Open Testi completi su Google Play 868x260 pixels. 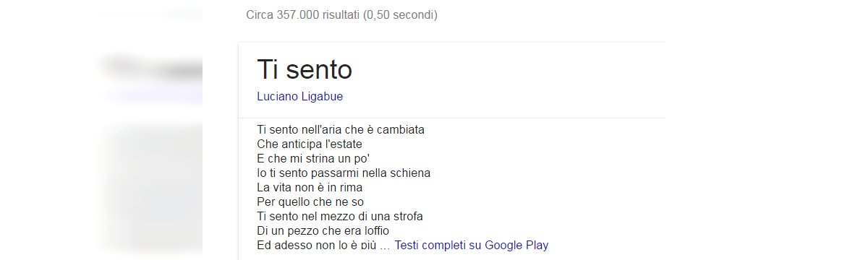coord(472,245)
